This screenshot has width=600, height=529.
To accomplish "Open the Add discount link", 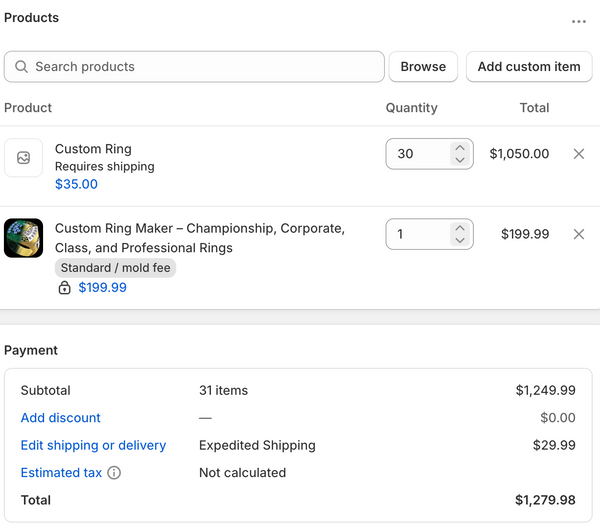I will [x=60, y=418].
